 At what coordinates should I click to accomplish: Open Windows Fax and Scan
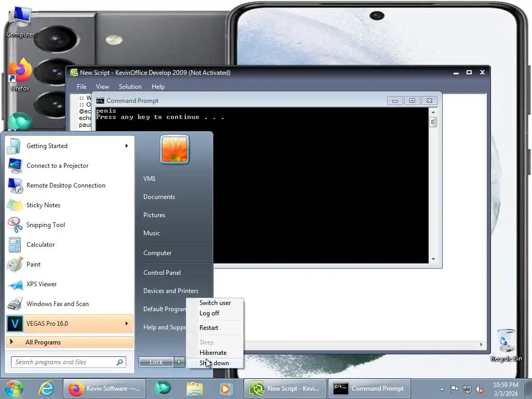(70, 303)
